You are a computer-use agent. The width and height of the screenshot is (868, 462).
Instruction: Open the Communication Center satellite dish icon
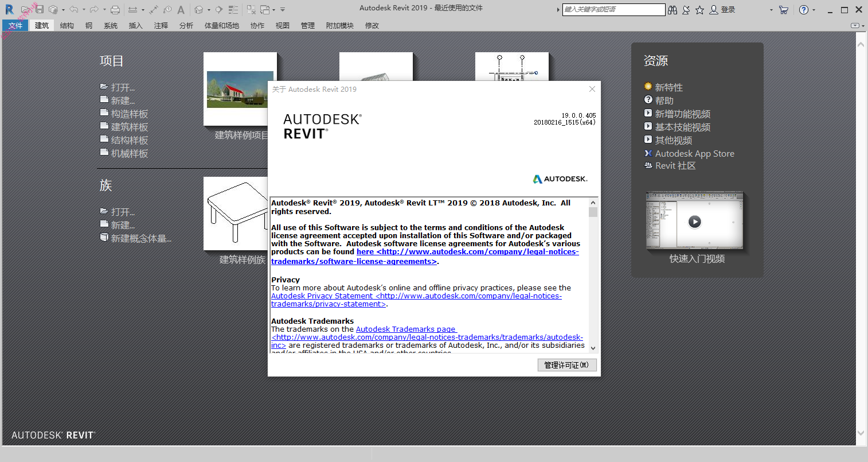(686, 10)
